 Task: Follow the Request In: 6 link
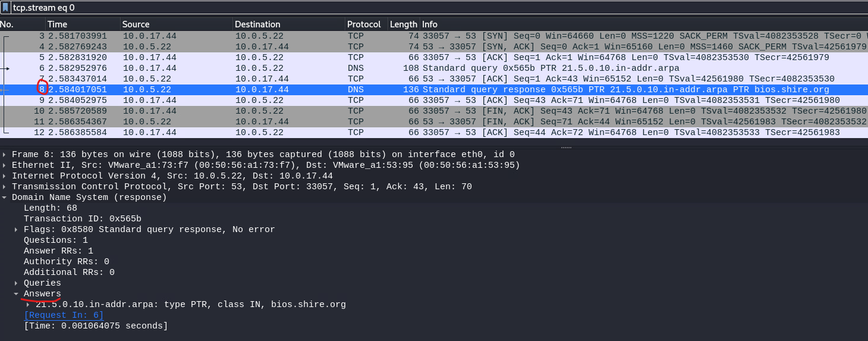pos(64,315)
